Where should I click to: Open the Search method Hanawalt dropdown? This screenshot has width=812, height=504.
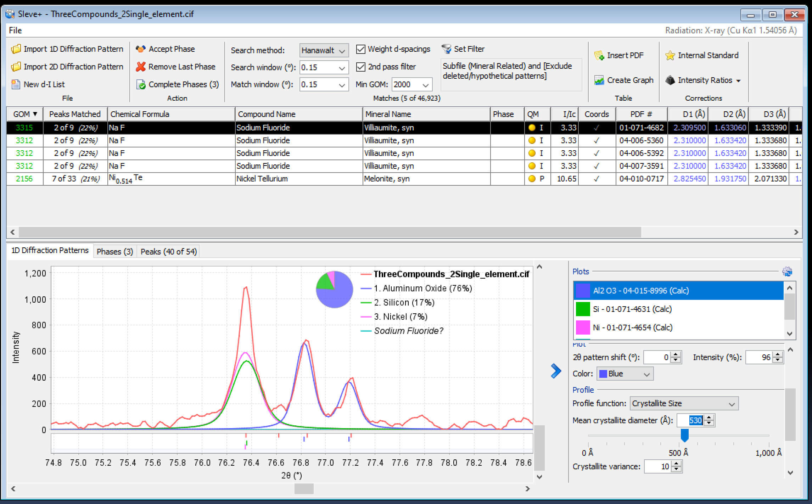point(324,50)
